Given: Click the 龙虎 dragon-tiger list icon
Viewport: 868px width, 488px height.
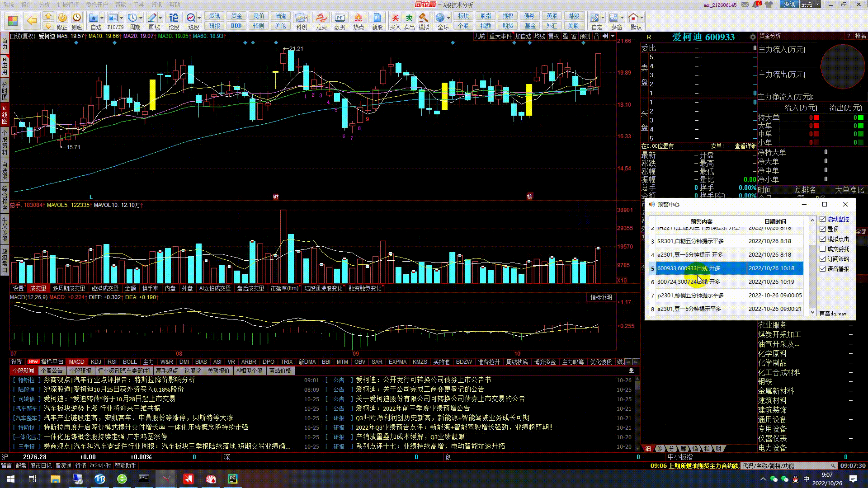Looking at the screenshot, I should 321,18.
